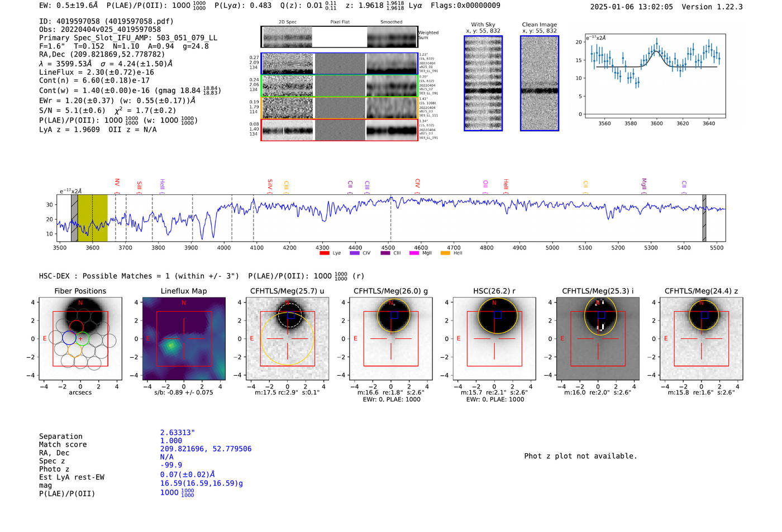Click the blue-bordered 2D spectrum row

click(340, 64)
